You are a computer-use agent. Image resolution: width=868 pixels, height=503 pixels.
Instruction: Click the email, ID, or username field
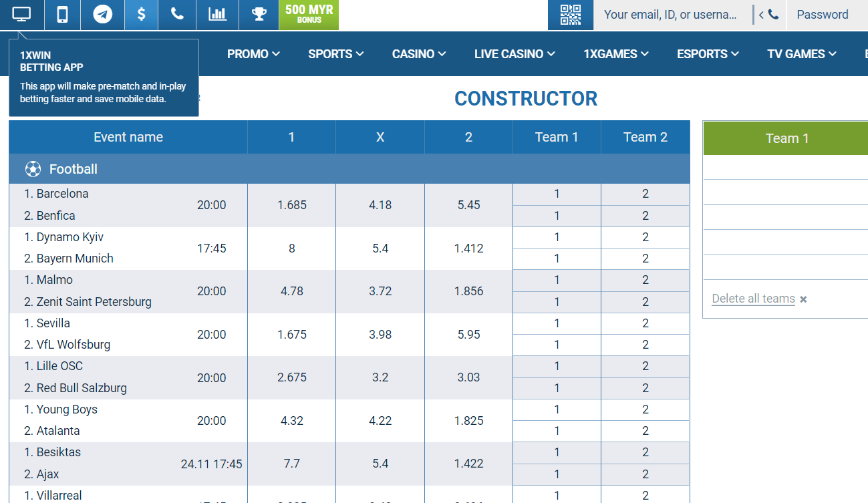671,15
